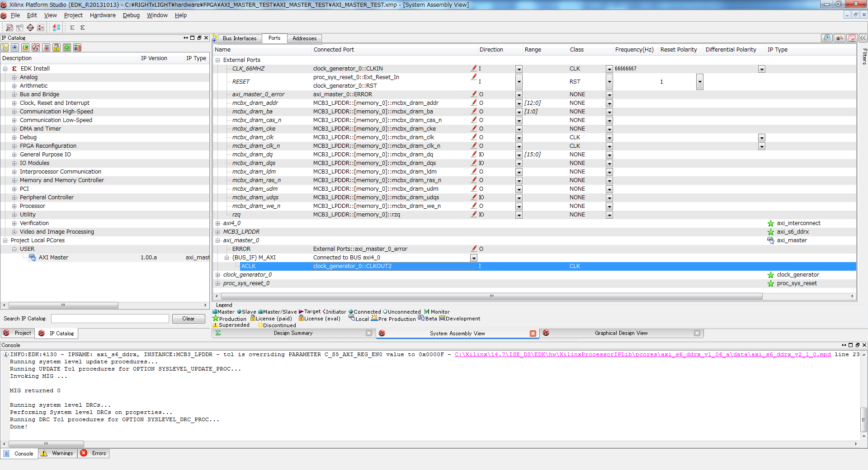868x470 pixels.
Task: Click the pencil edit icon on the CLK_66MHZ row
Action: 474,68
